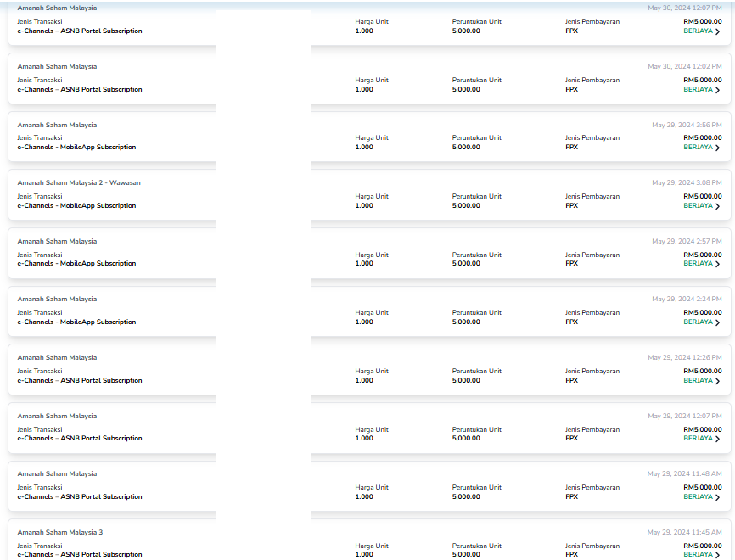The height and width of the screenshot is (560, 735).
Task: Click the May 29, 2024 3:56 PM timestamp
Action: (687, 125)
